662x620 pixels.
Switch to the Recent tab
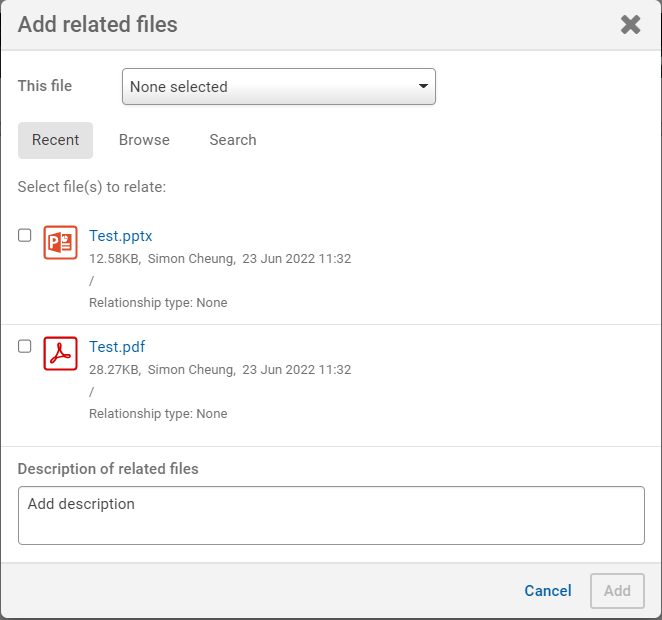point(55,140)
